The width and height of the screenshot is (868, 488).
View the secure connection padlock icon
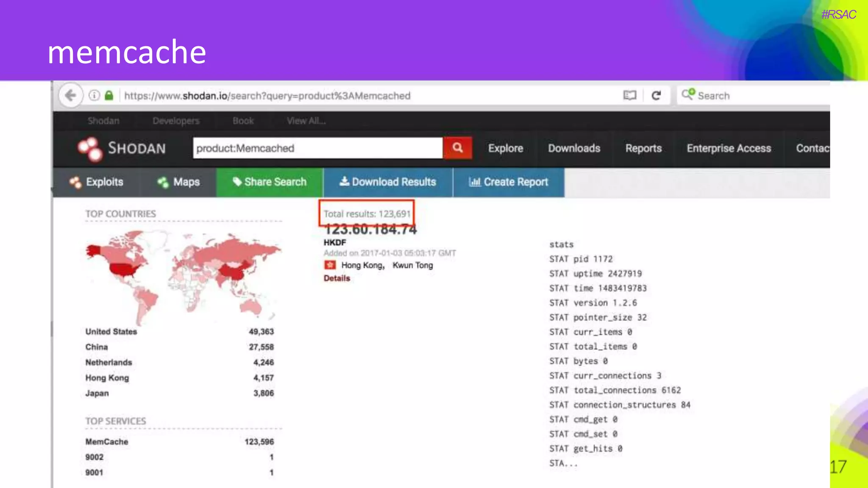tap(109, 95)
